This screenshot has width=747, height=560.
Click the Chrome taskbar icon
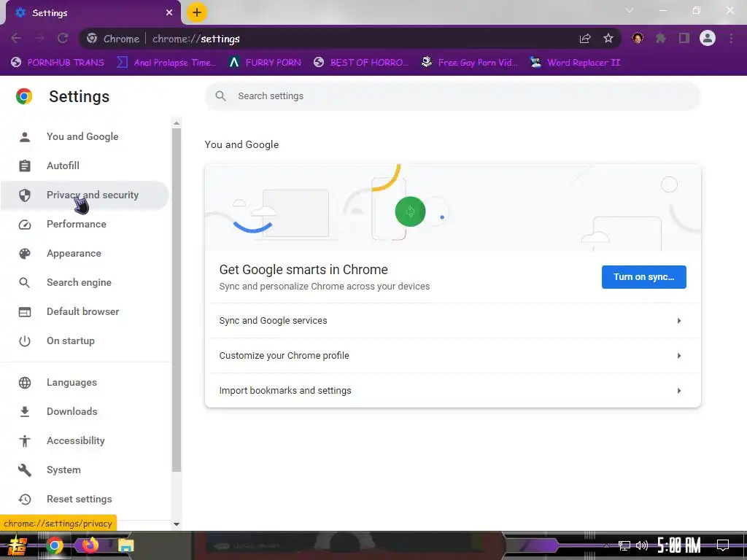[55, 545]
